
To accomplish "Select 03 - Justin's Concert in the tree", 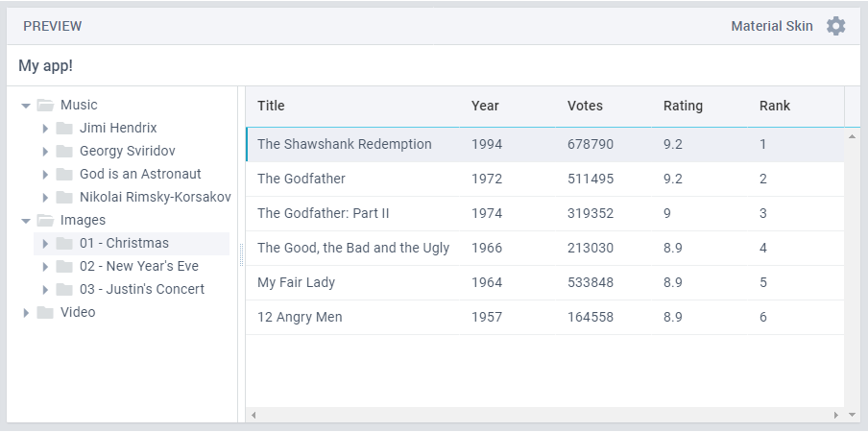I will point(142,289).
